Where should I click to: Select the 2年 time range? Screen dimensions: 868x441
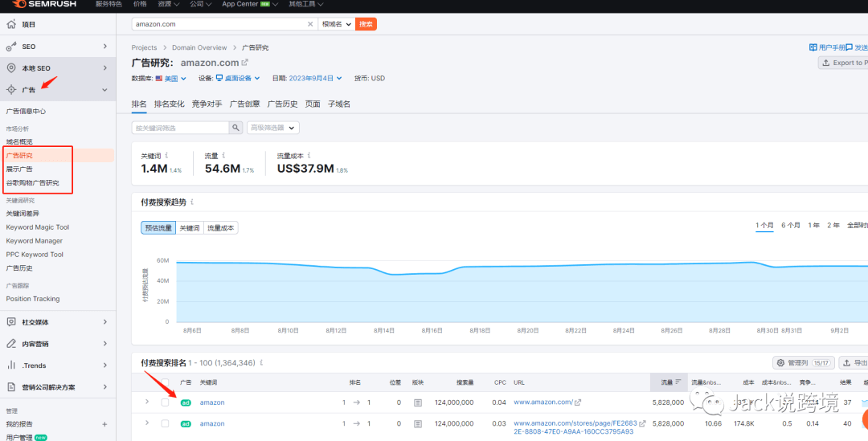click(x=833, y=225)
